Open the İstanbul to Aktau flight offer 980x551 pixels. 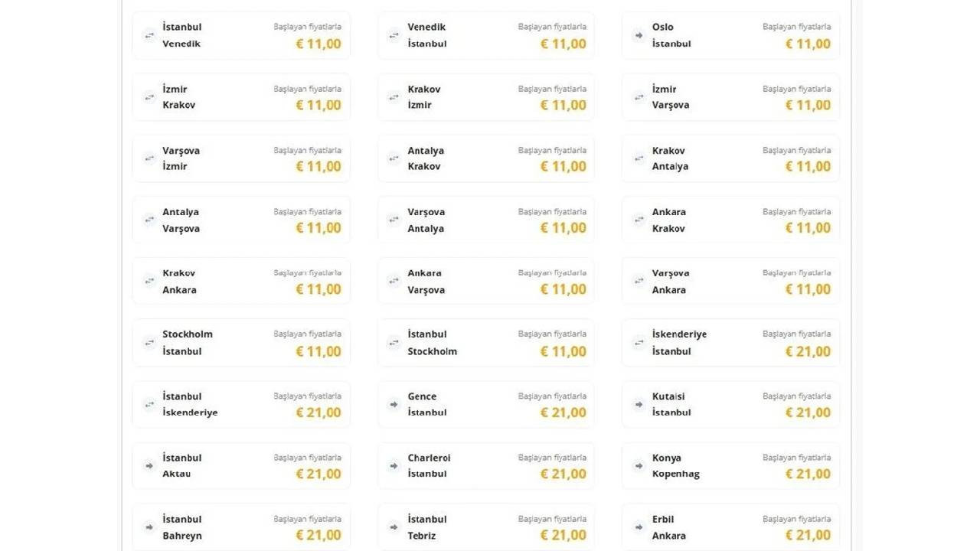[x=241, y=465]
